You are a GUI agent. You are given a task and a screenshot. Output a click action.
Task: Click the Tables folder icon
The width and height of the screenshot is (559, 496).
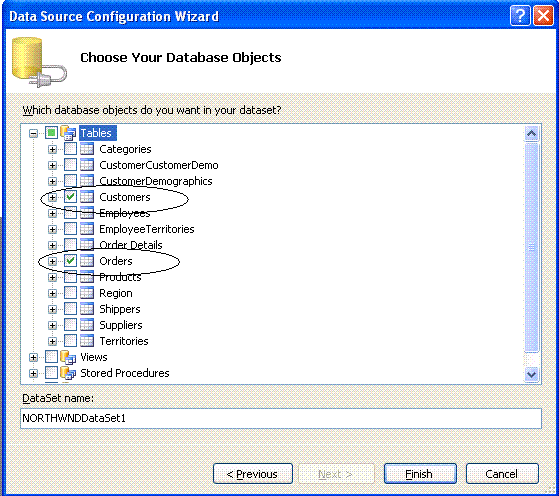point(68,133)
